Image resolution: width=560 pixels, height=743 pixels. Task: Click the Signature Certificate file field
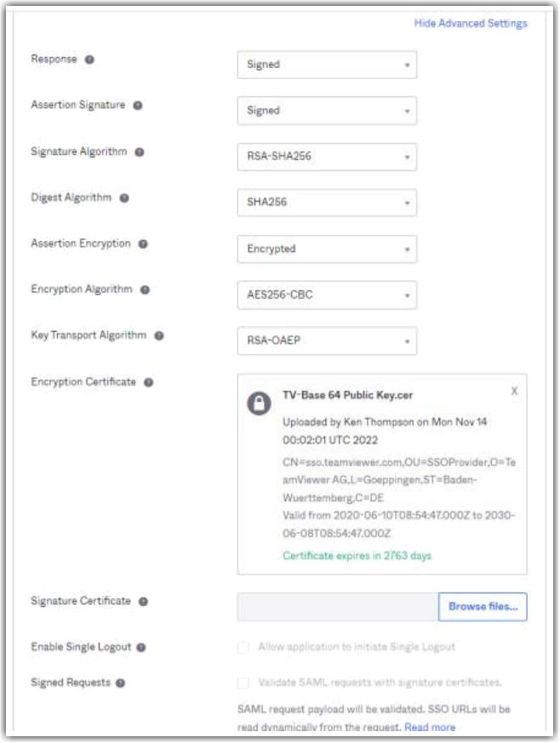(337, 607)
